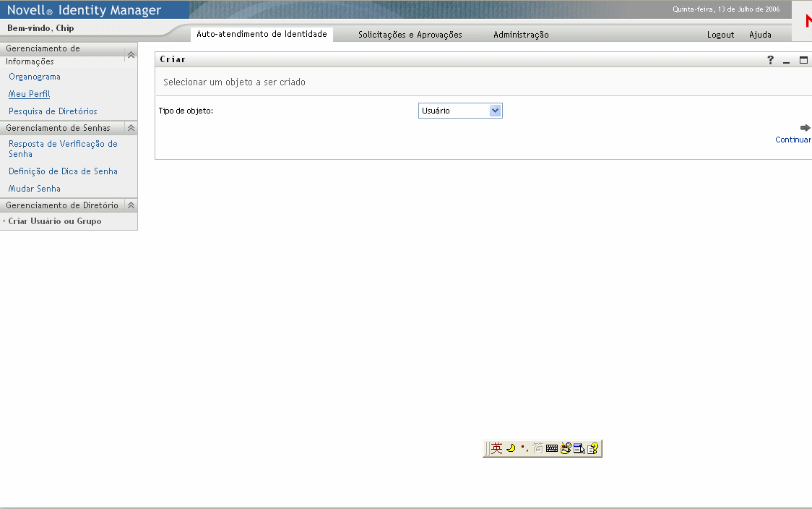The width and height of the screenshot is (812, 509).
Task: Open Solicitações e Aprovações tab
Action: click(x=410, y=35)
